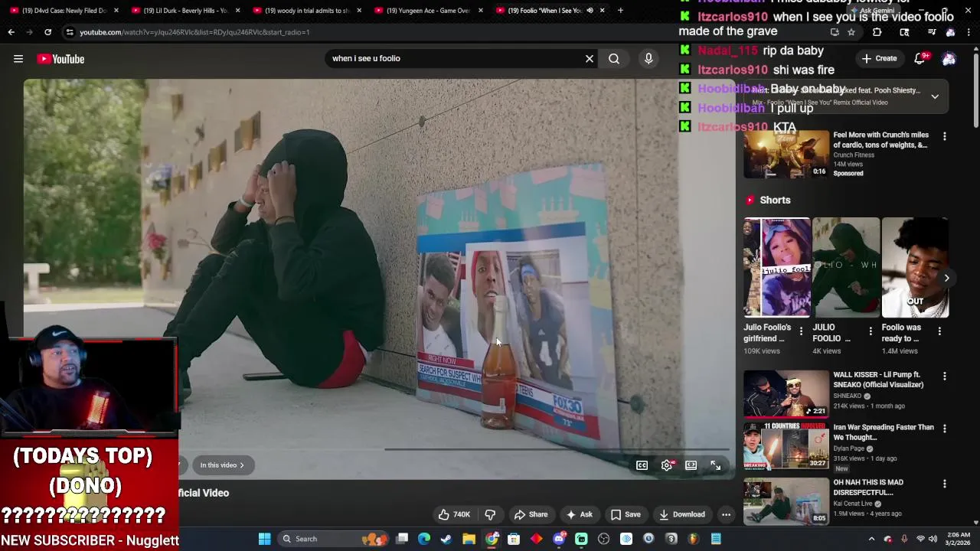Open Chrome from the taskbar

point(492,539)
